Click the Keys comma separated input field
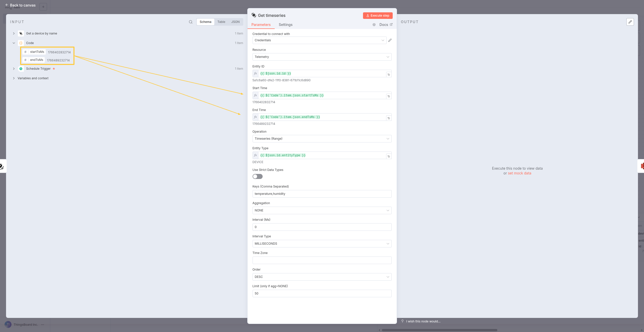The height and width of the screenshot is (332, 644). [x=322, y=194]
